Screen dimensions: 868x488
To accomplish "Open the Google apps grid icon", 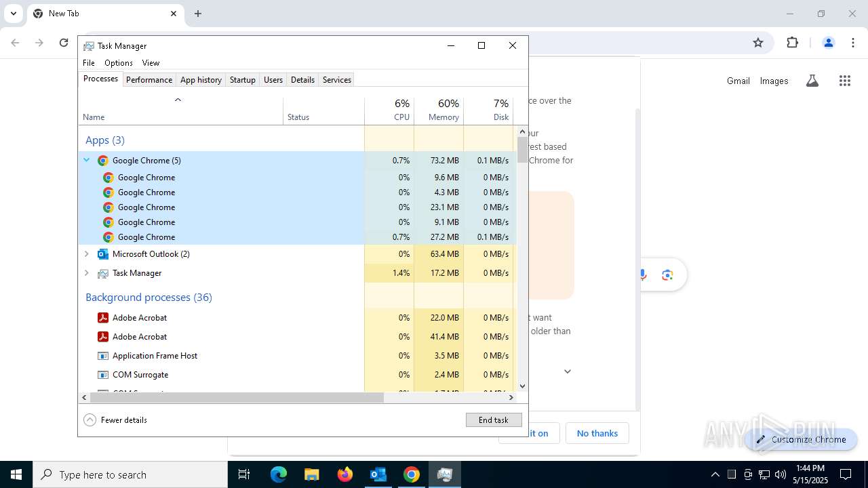I will click(844, 81).
